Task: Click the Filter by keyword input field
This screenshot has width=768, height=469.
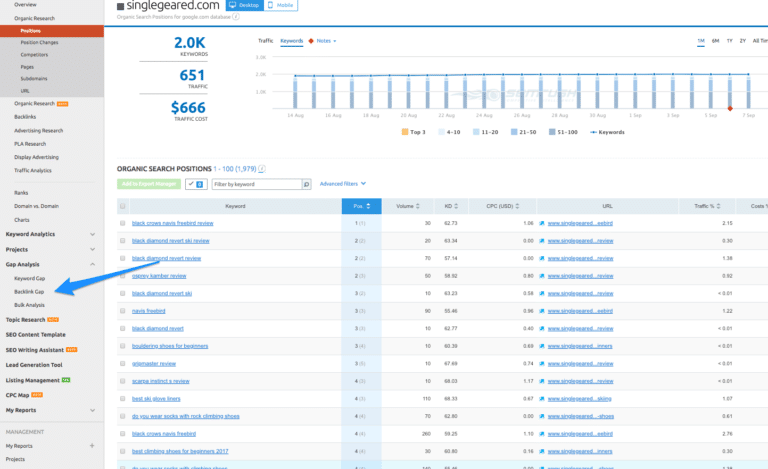Action: pyautogui.click(x=257, y=184)
